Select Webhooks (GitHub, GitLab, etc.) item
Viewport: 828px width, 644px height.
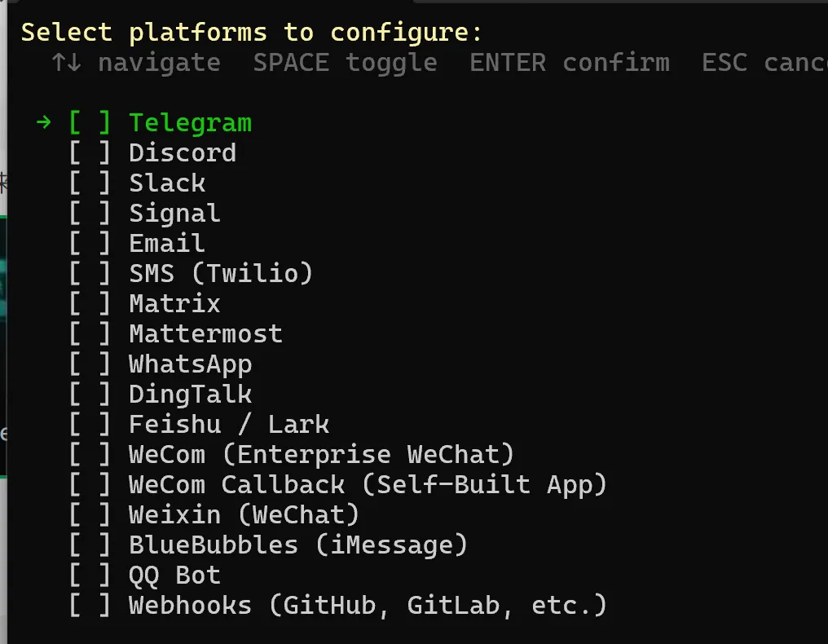pos(368,606)
